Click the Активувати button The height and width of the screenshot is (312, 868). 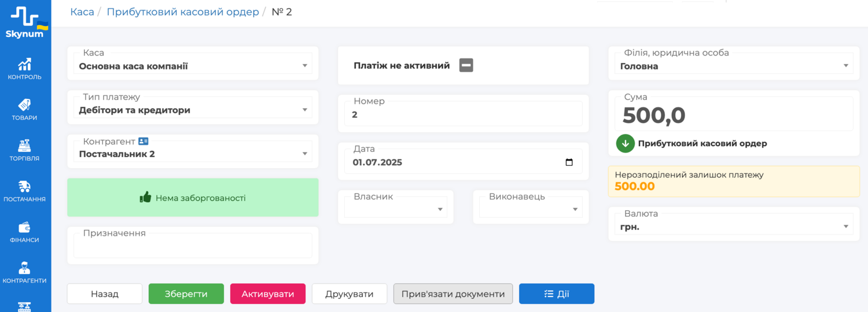pyautogui.click(x=268, y=294)
